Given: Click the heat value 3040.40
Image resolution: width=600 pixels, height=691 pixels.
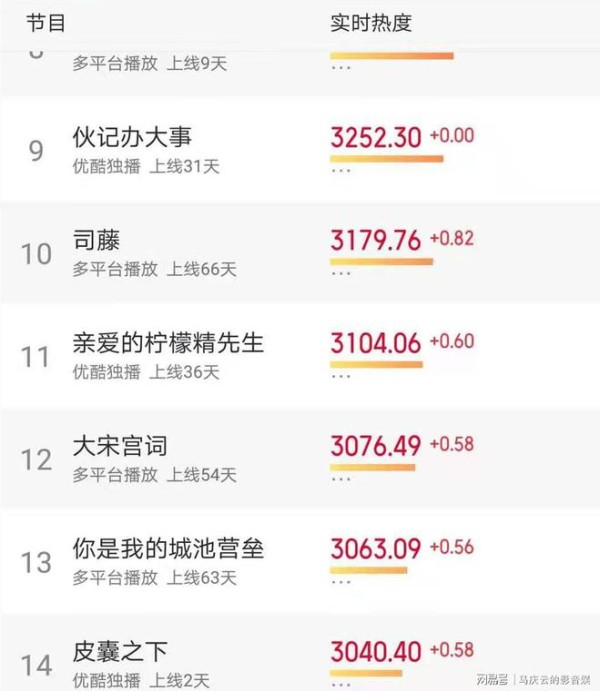Looking at the screenshot, I should [x=376, y=651].
